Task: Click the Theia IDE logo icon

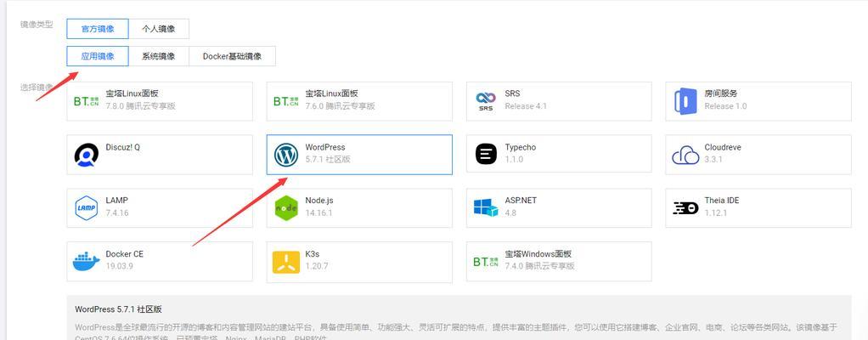Action: 685,207
